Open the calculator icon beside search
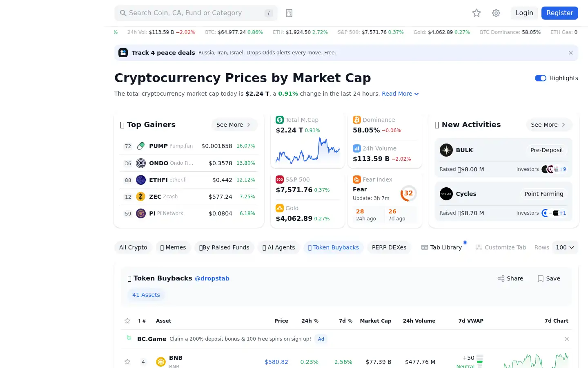This screenshot has width=588, height=368. [x=289, y=13]
